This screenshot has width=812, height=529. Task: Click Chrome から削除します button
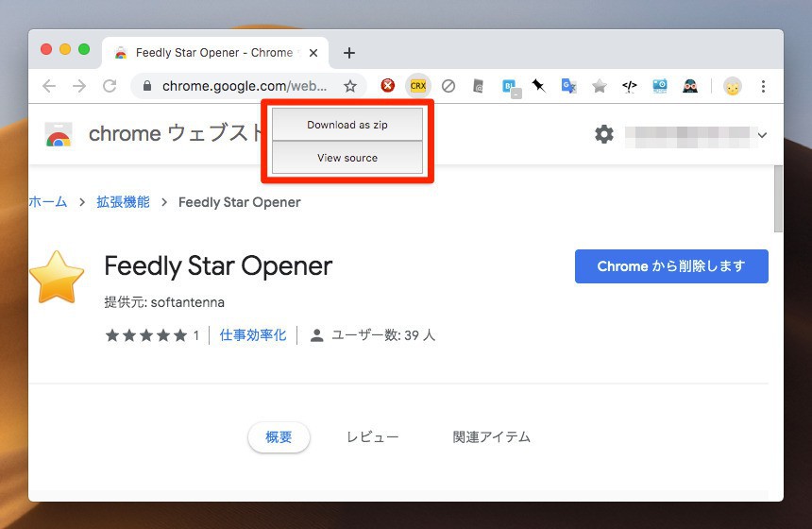pos(671,266)
